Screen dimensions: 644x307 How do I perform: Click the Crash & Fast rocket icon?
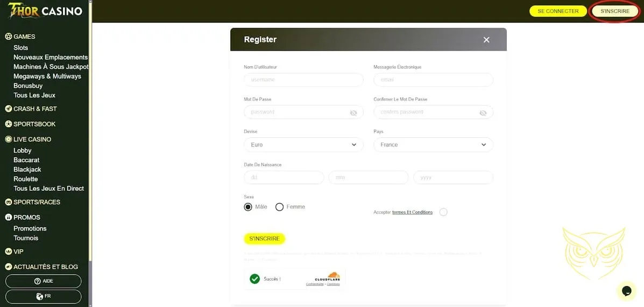pyautogui.click(x=9, y=109)
